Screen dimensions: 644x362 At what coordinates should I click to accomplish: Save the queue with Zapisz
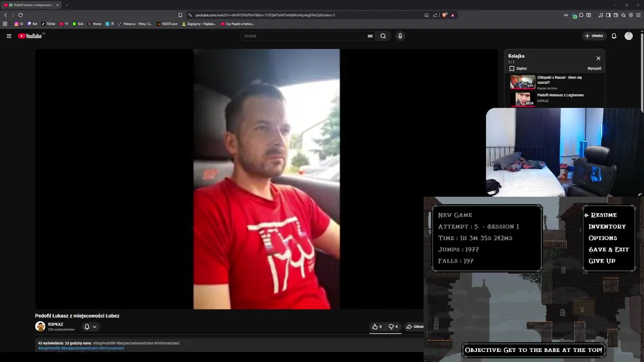(518, 68)
